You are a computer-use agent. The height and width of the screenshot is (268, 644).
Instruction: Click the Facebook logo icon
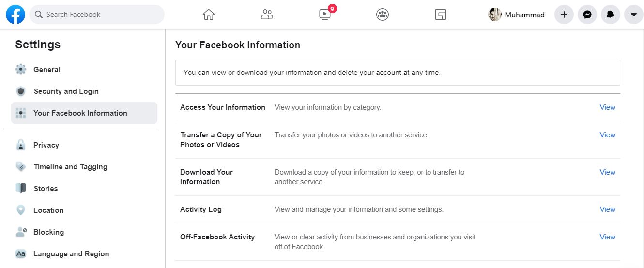coord(15,15)
